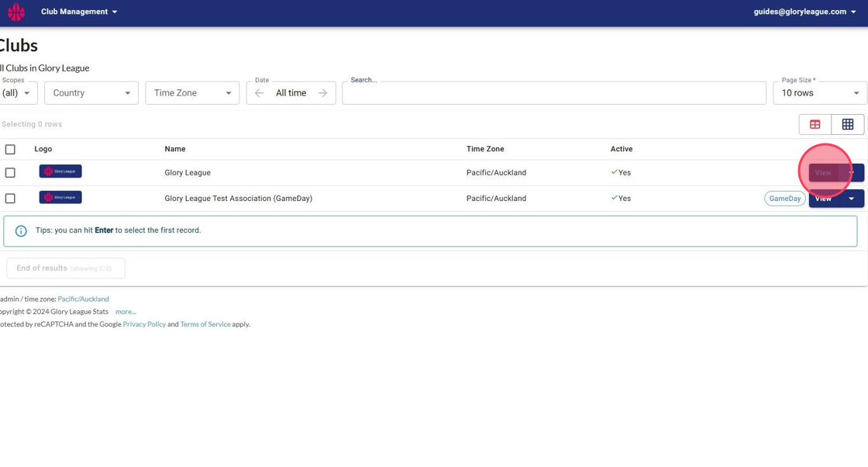The image size is (868, 467).
Task: Switch to the red table list view icon
Action: [x=815, y=125]
